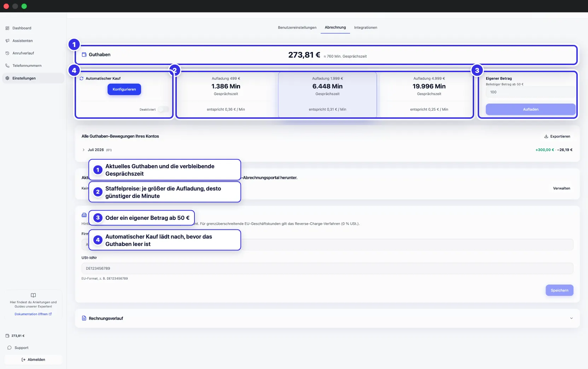
Task: Expand the Juli 2026 transactions row
Action: (84, 150)
